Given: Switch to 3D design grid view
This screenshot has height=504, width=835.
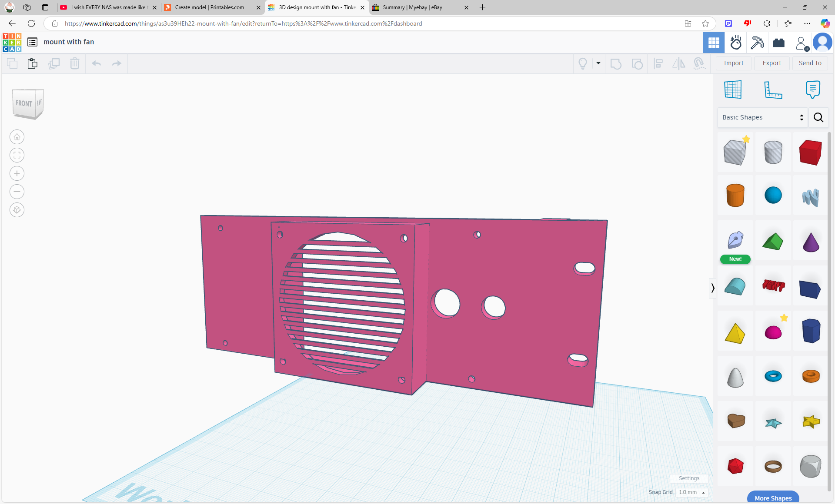Looking at the screenshot, I should 714,43.
